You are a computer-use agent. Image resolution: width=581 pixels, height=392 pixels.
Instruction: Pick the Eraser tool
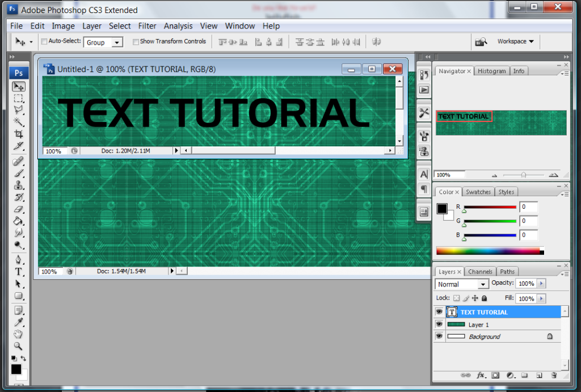coord(19,209)
